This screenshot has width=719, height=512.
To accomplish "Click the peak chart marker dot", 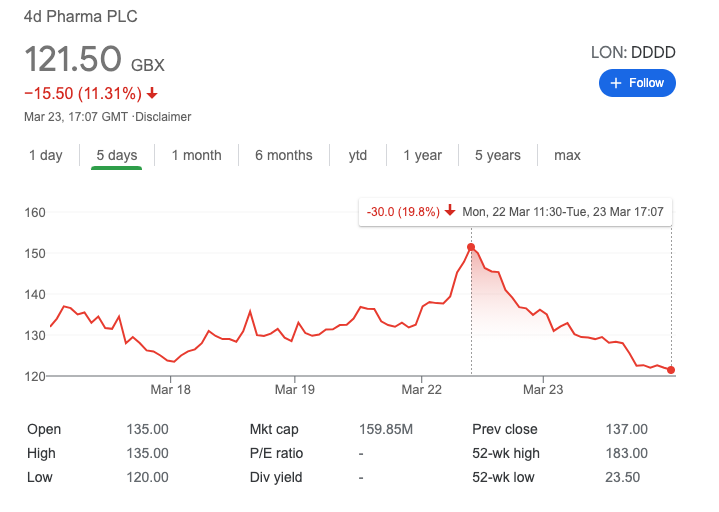I will click(471, 247).
